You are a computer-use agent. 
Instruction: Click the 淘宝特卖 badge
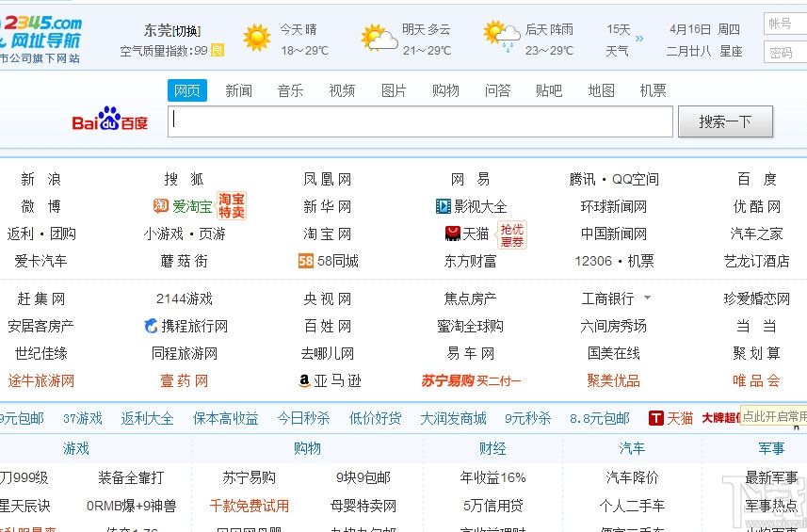231,205
